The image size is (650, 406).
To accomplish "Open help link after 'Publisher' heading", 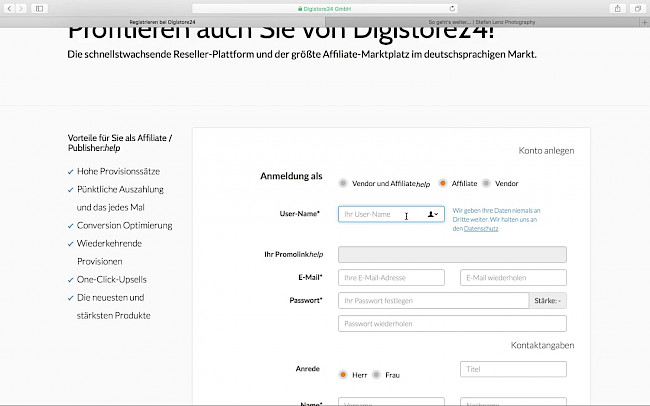I will (112, 148).
